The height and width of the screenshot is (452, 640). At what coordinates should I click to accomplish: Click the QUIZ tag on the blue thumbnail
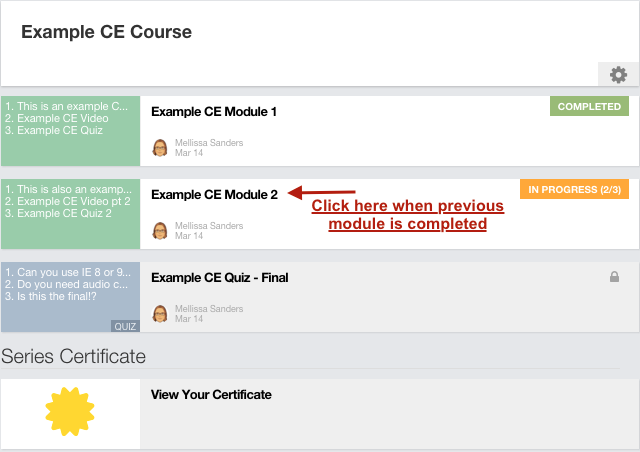pos(125,326)
